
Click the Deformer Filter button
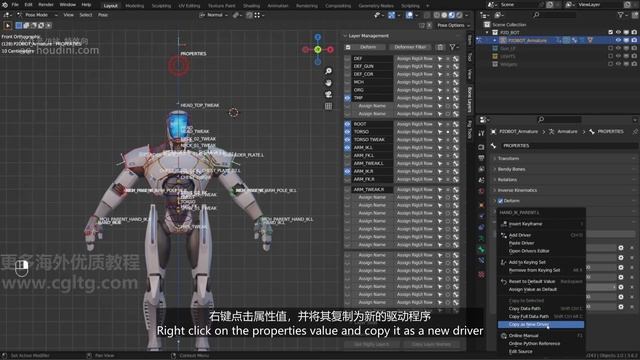(410, 47)
